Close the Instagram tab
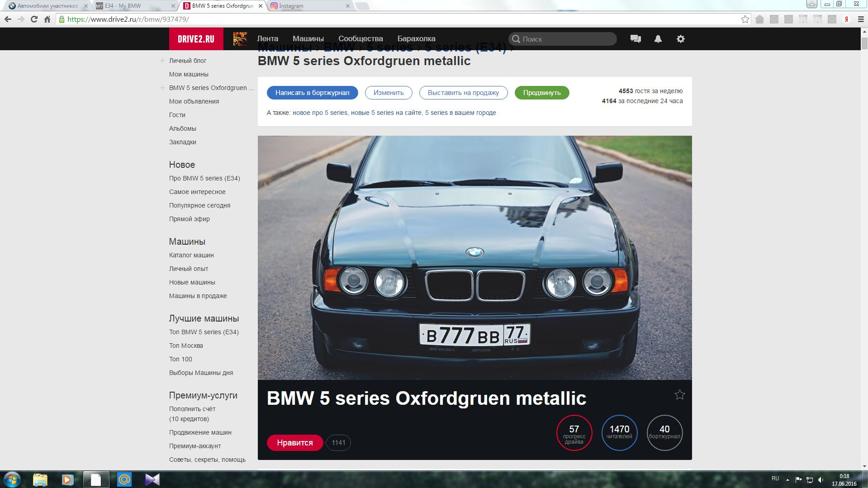868x488 pixels. pos(347,6)
